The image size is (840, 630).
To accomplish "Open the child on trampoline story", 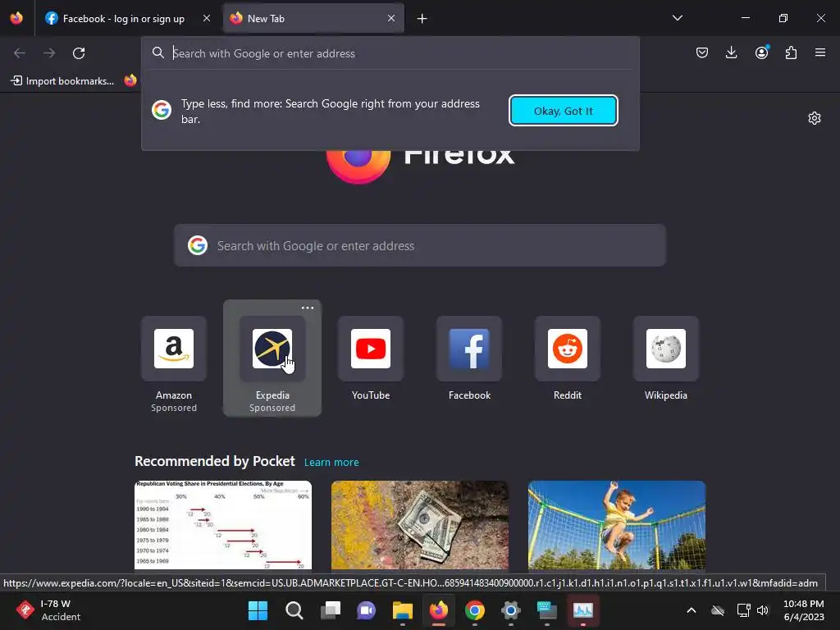I will click(x=617, y=525).
